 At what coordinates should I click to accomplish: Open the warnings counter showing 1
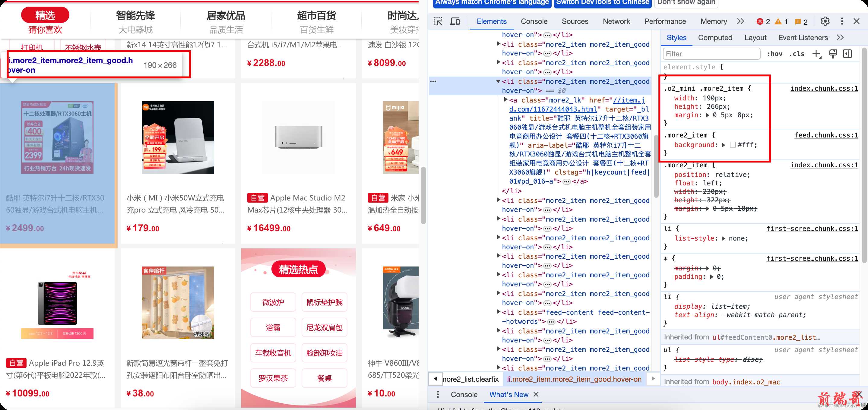(781, 22)
